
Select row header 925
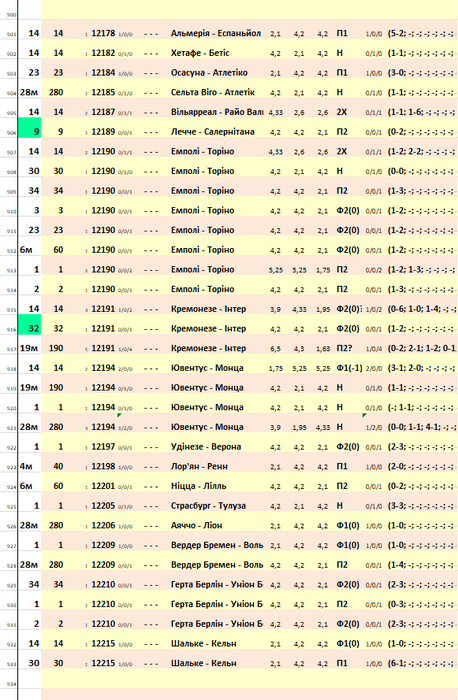pyautogui.click(x=11, y=507)
